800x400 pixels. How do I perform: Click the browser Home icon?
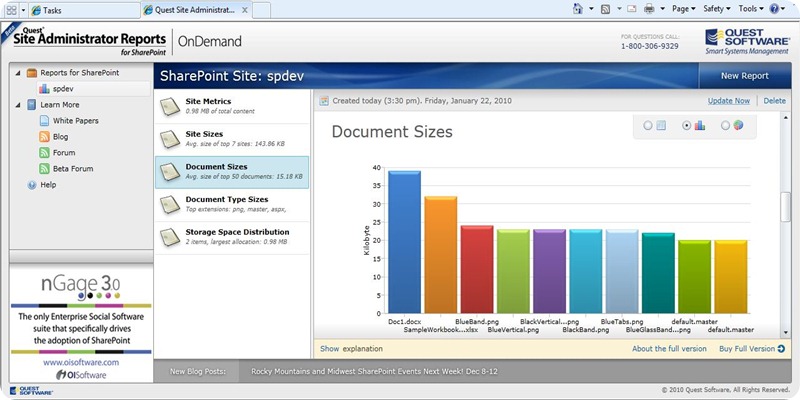[578, 9]
